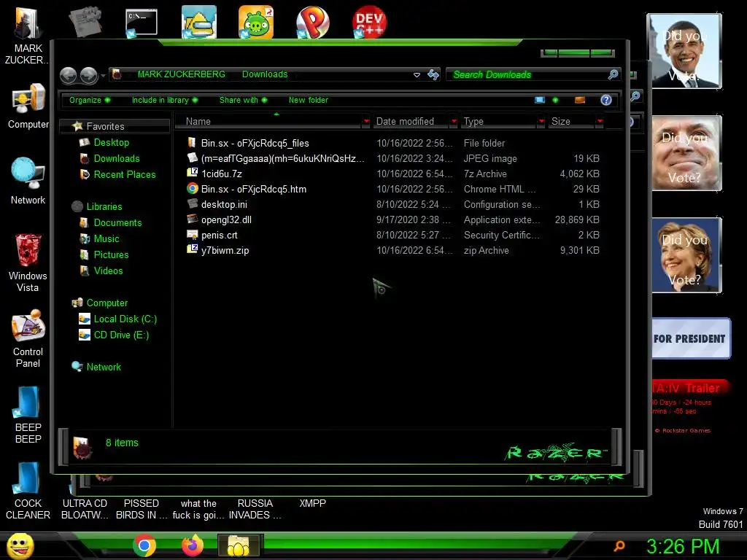Click the Firefox icon in the taskbar

[x=193, y=545]
